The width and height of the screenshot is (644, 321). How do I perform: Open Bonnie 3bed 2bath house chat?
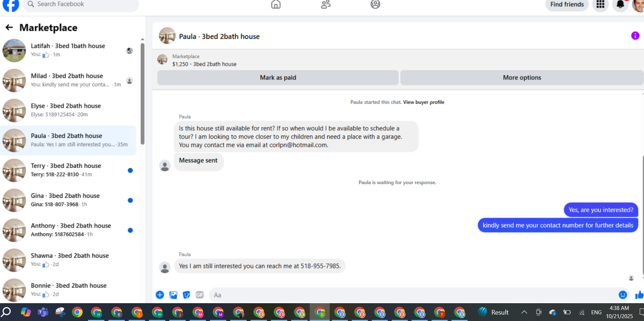[68, 290]
